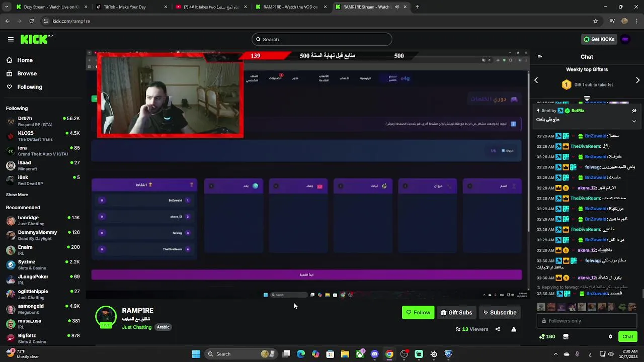
Task: Click the 160 channel points icon
Action: (547, 336)
